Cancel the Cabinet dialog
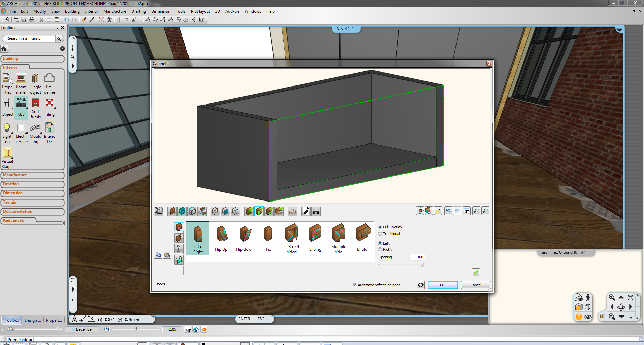This screenshot has height=345, width=644. pos(475,285)
